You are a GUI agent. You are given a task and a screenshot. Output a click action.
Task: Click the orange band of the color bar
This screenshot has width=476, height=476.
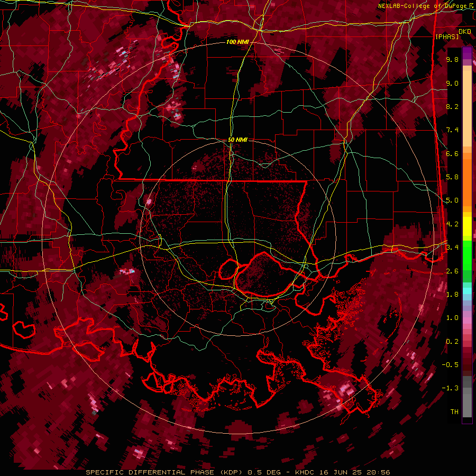467,179
